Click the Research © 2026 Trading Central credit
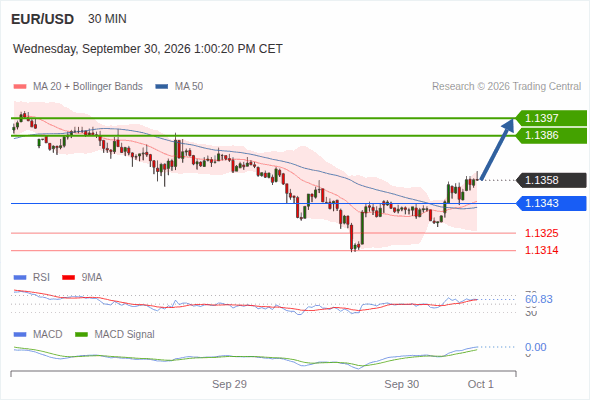Image resolution: width=590 pixels, height=400 pixels. click(x=506, y=87)
